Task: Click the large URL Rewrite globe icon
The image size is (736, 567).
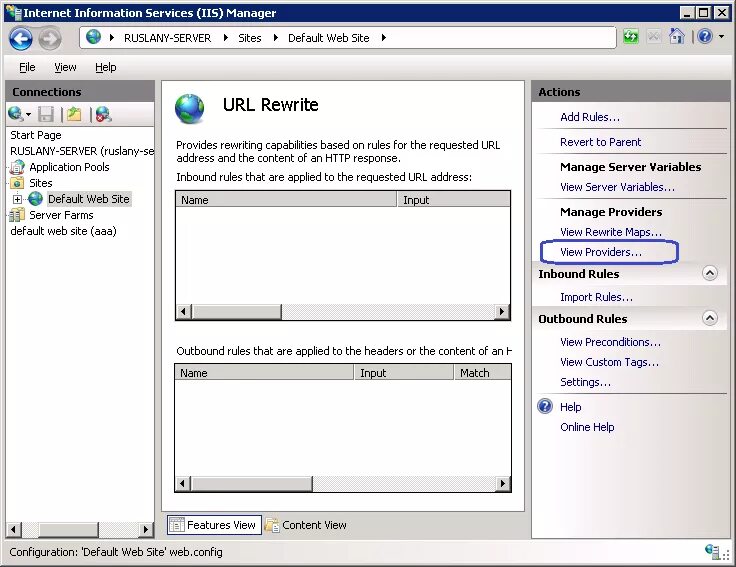Action: pyautogui.click(x=190, y=108)
